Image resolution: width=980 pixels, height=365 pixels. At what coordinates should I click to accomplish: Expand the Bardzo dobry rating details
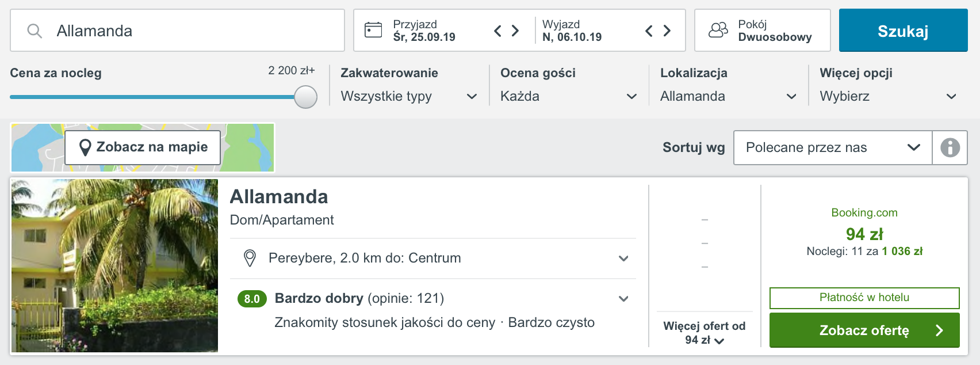pos(623,299)
